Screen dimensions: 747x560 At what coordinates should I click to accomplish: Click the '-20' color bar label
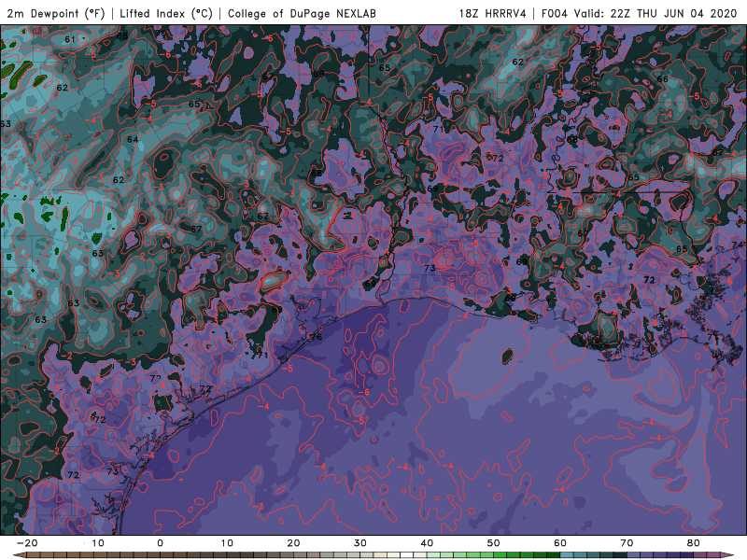[x=27, y=543]
